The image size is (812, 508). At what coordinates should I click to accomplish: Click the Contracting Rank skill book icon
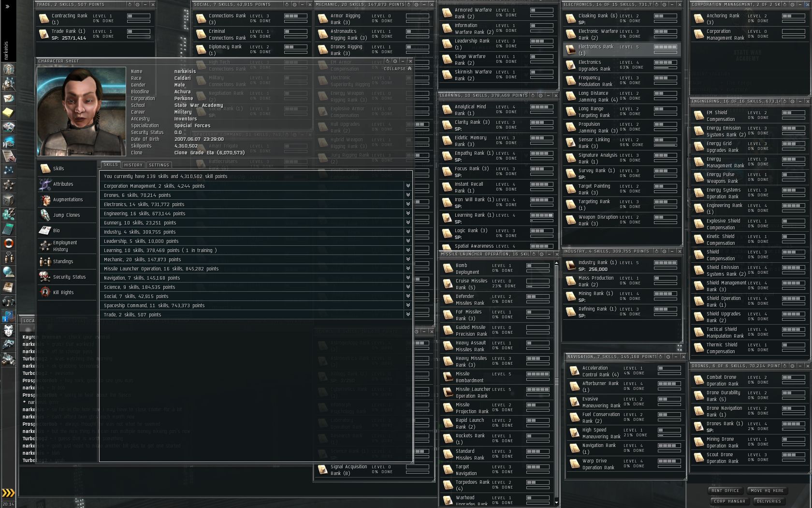point(44,19)
